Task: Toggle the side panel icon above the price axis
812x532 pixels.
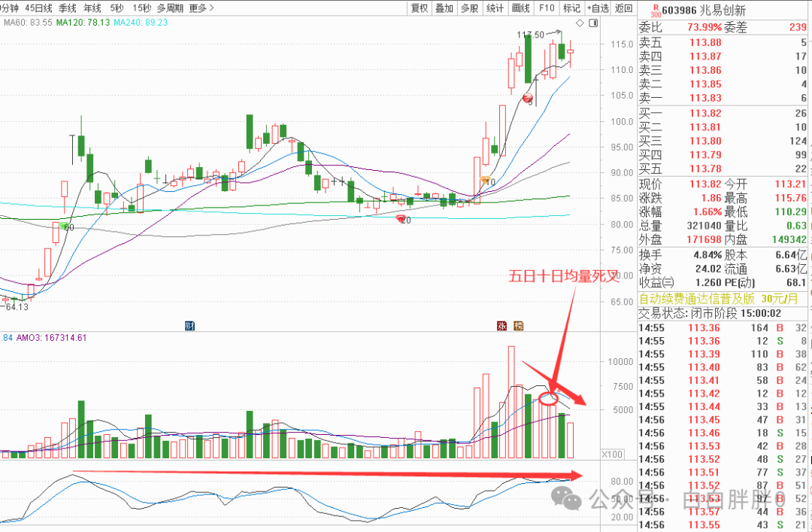Action: 593,23
